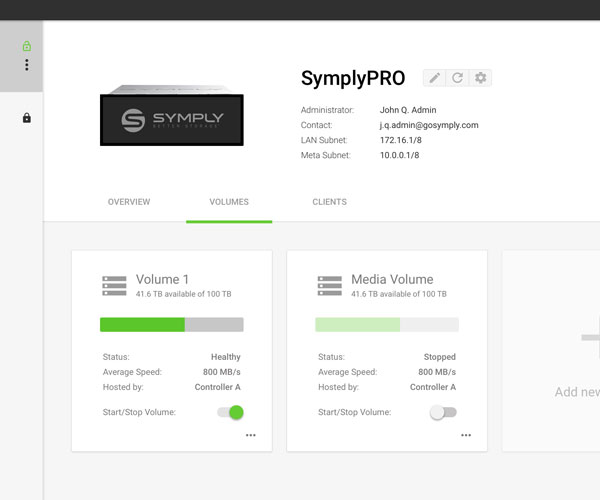Switch to the Overview tab
Viewport: 600px width, 500px height.
(129, 202)
